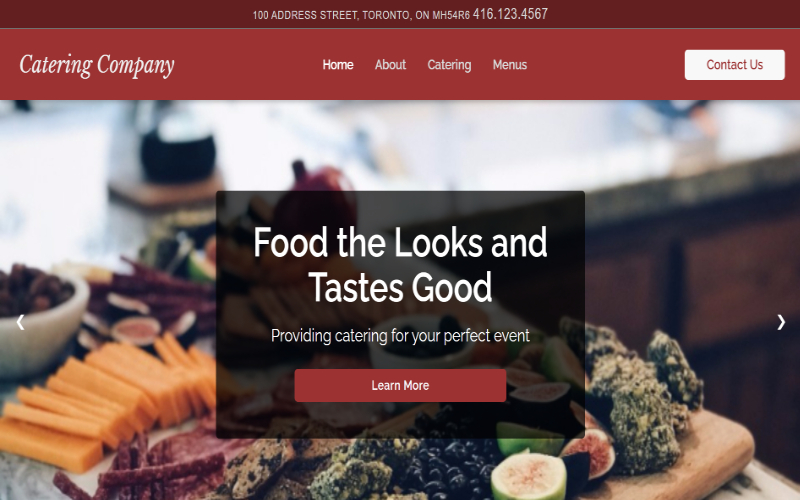Open the About page
800x500 pixels.
pos(390,65)
